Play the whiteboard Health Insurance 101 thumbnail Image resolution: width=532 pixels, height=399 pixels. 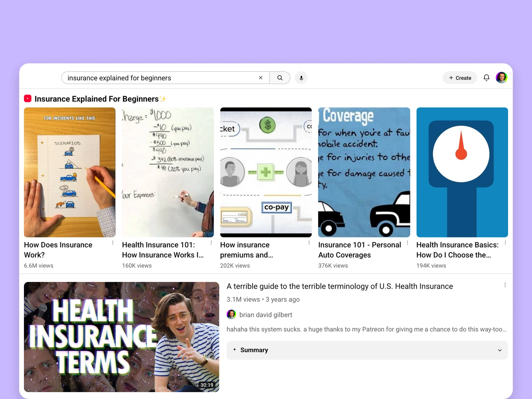click(168, 172)
